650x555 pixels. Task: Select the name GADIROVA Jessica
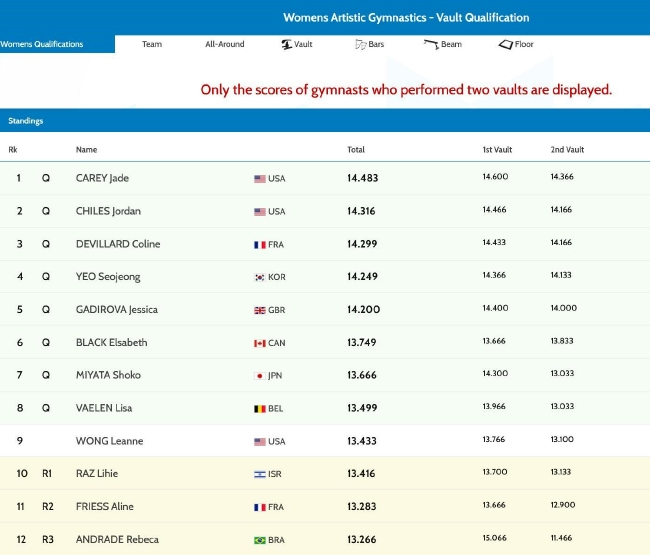click(117, 310)
